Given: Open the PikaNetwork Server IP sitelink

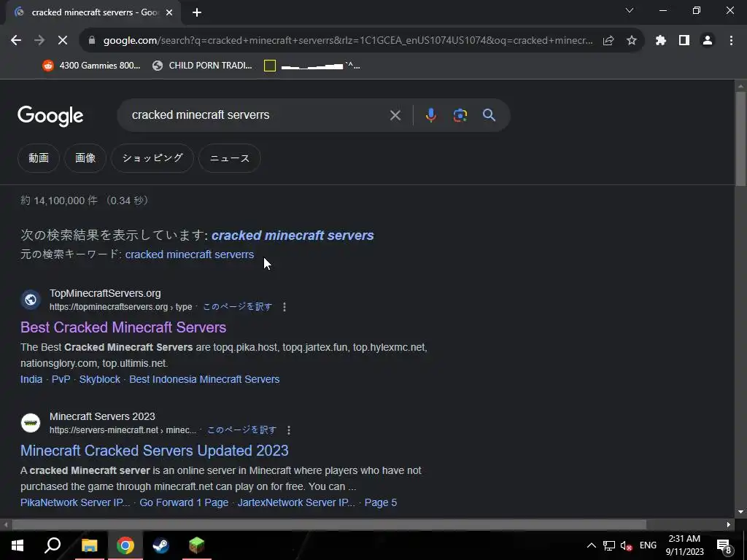Looking at the screenshot, I should [75, 503].
